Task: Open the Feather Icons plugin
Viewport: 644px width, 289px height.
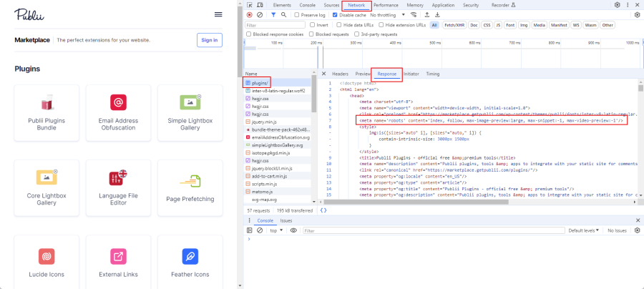Action: [x=190, y=262]
